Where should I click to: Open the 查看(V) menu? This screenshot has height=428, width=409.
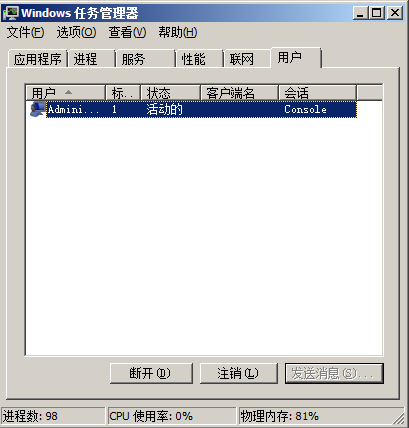click(x=127, y=33)
